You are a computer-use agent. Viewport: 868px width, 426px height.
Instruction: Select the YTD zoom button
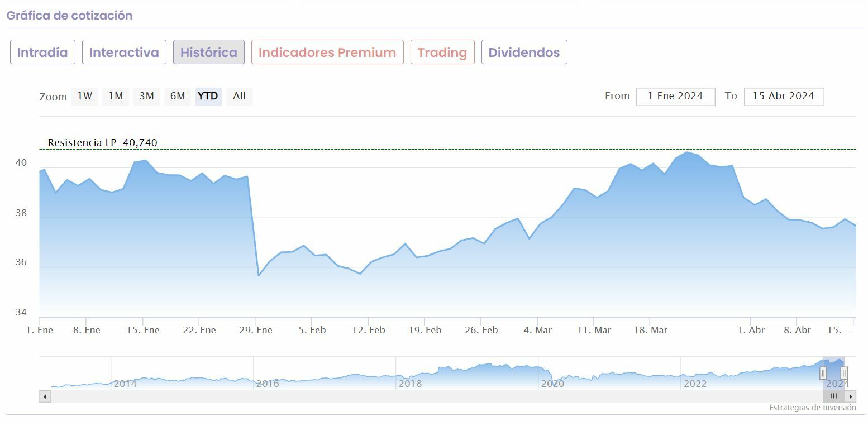[x=208, y=97]
